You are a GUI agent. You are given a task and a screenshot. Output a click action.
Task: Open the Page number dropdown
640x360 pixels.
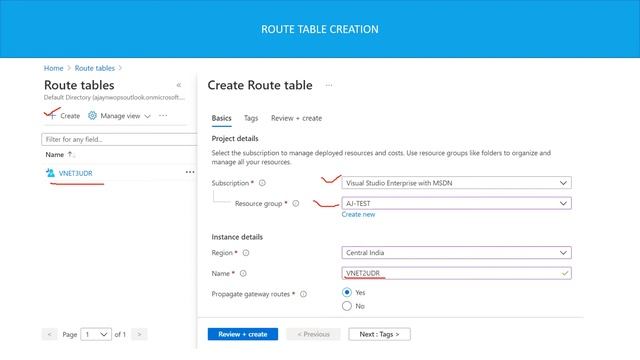[96, 334]
